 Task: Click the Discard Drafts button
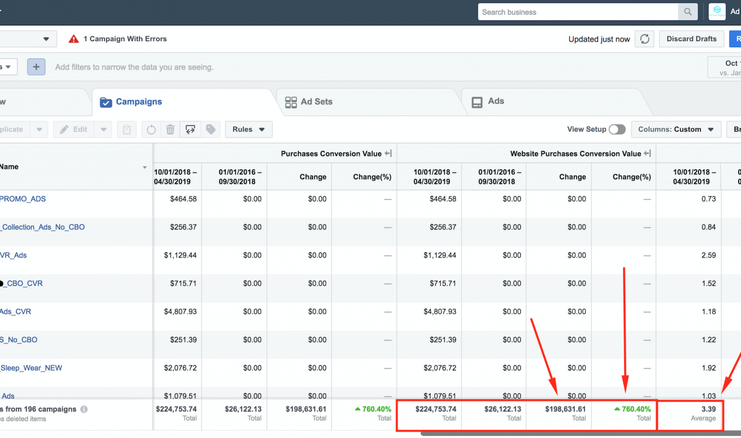[691, 39]
